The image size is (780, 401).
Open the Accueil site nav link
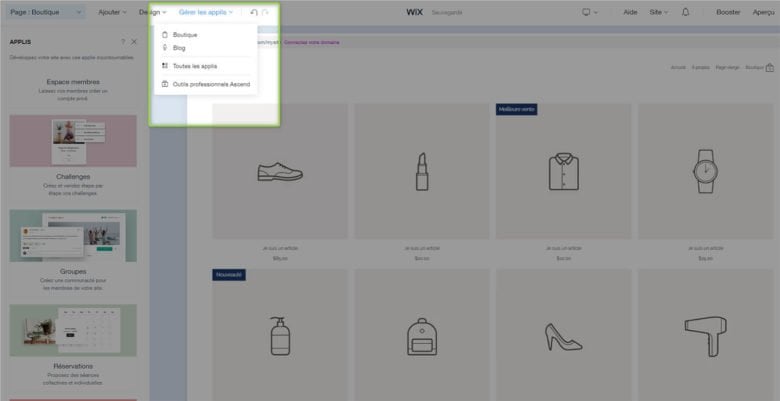tap(678, 68)
